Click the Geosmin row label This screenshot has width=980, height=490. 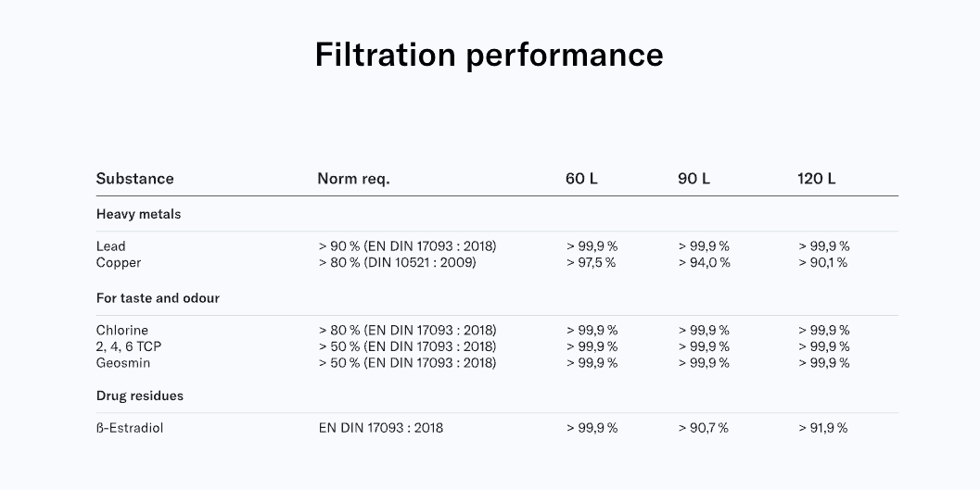point(123,363)
